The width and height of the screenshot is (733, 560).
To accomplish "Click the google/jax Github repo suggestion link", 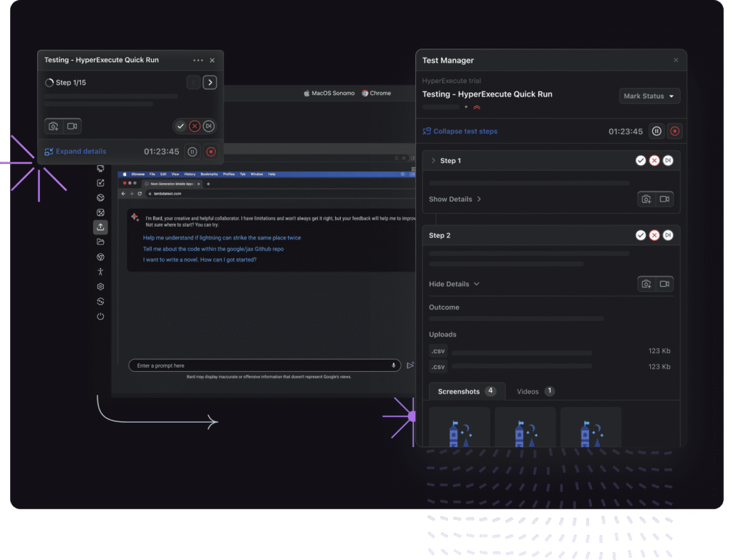I will 213,249.
